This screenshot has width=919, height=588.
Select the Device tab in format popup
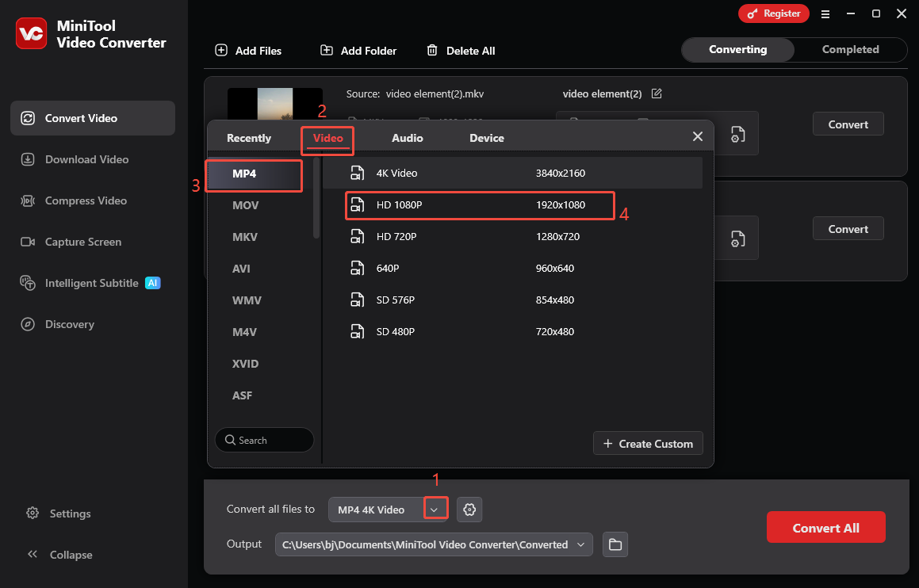pyautogui.click(x=487, y=138)
